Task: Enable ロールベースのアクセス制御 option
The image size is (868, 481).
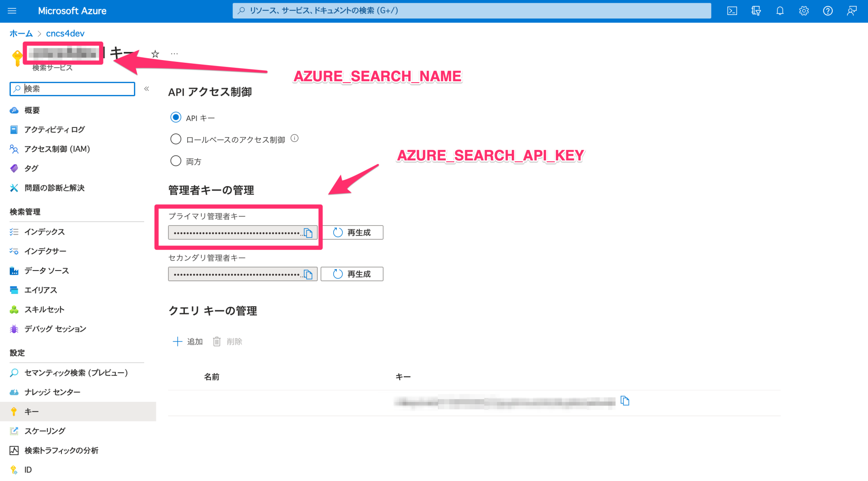Action: point(176,139)
